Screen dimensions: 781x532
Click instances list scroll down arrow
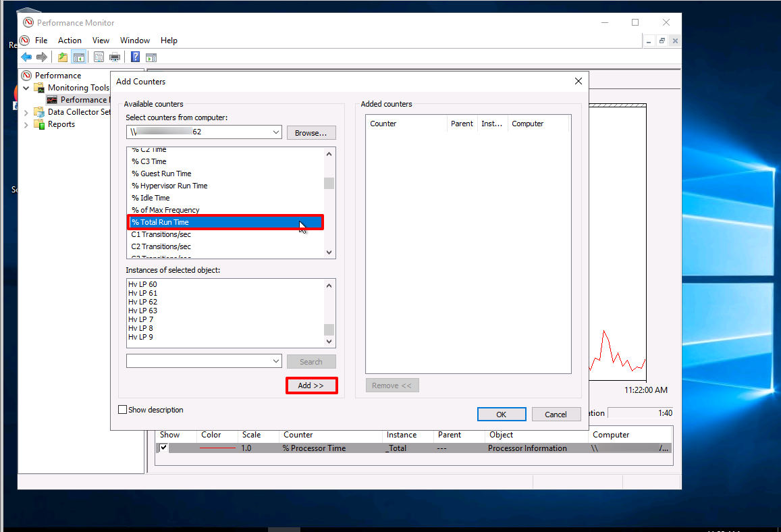coord(329,341)
